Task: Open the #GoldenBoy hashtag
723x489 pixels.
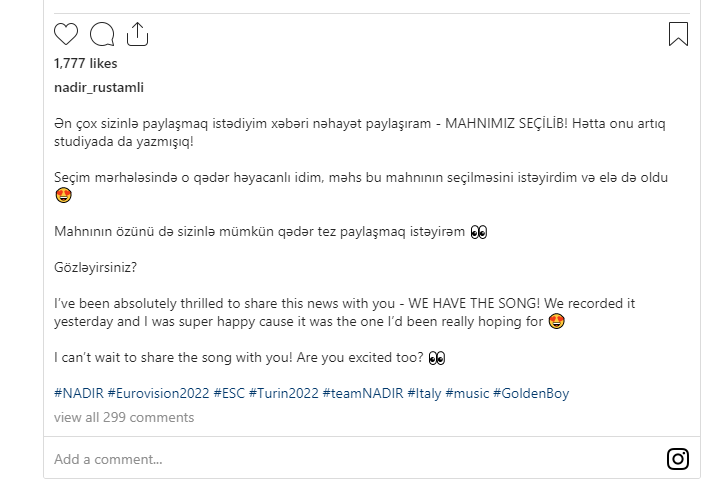Action: [x=531, y=393]
